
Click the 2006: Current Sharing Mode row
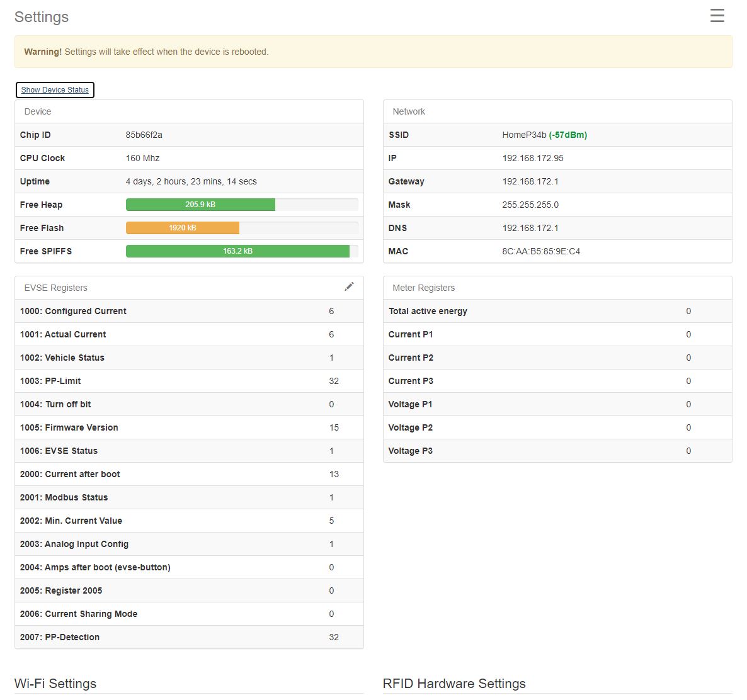tap(189, 614)
